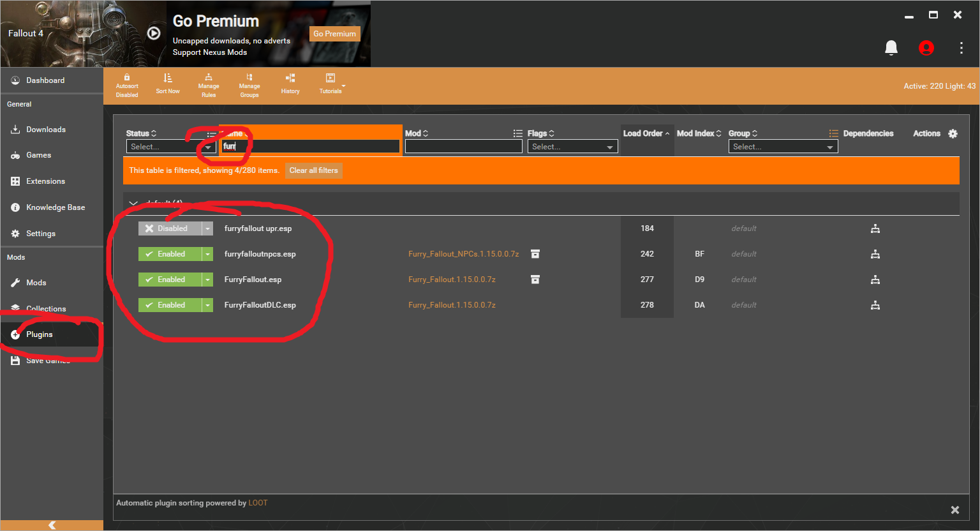Select FurryFalloutDLC.esp plugin name
The height and width of the screenshot is (531, 980).
260,305
